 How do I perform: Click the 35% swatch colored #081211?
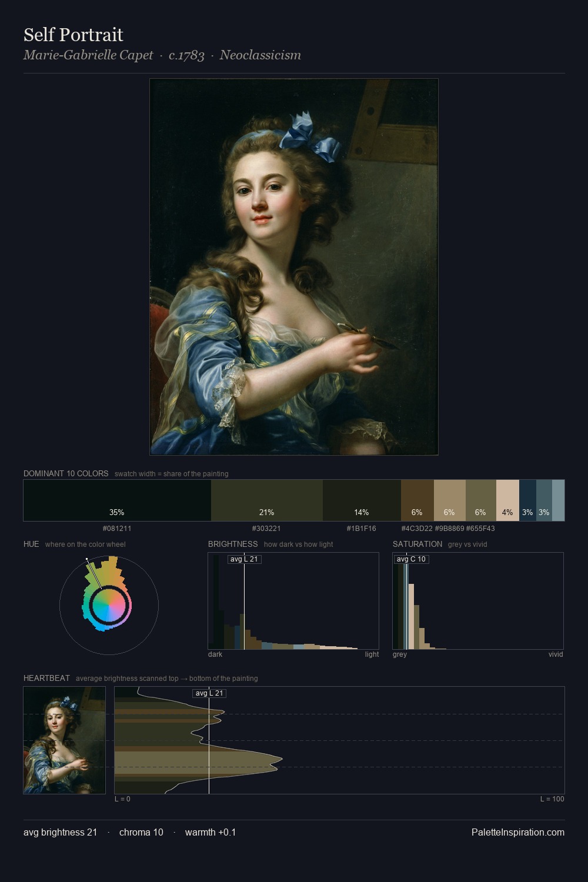coord(117,500)
